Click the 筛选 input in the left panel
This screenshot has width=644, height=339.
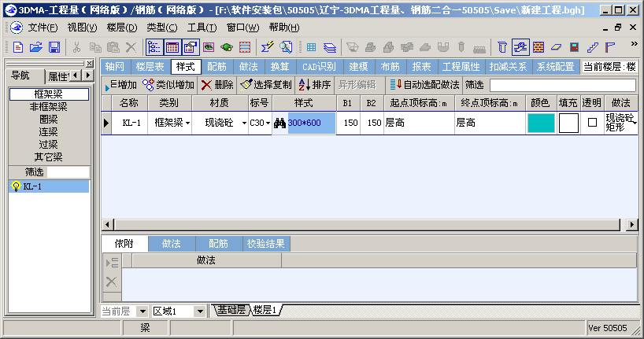tap(68, 172)
